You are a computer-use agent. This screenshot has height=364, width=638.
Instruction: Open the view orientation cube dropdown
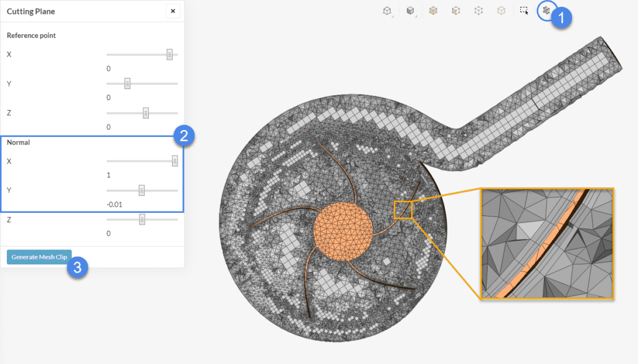(388, 11)
